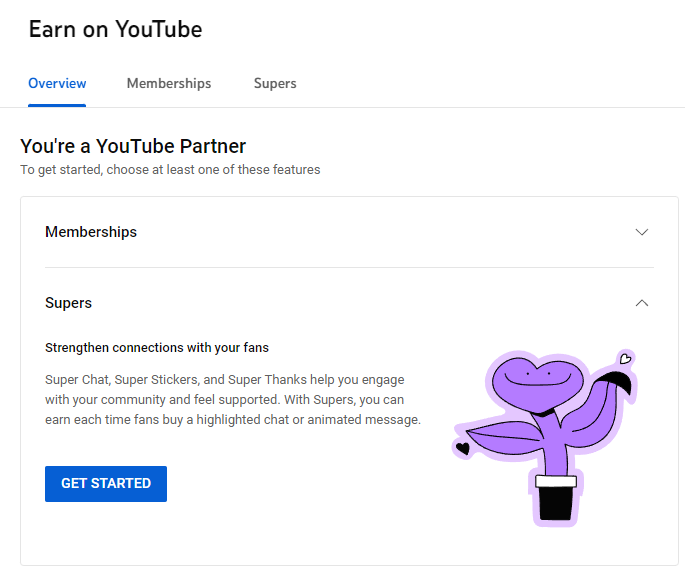Click the Memberships section heading

[x=91, y=232]
